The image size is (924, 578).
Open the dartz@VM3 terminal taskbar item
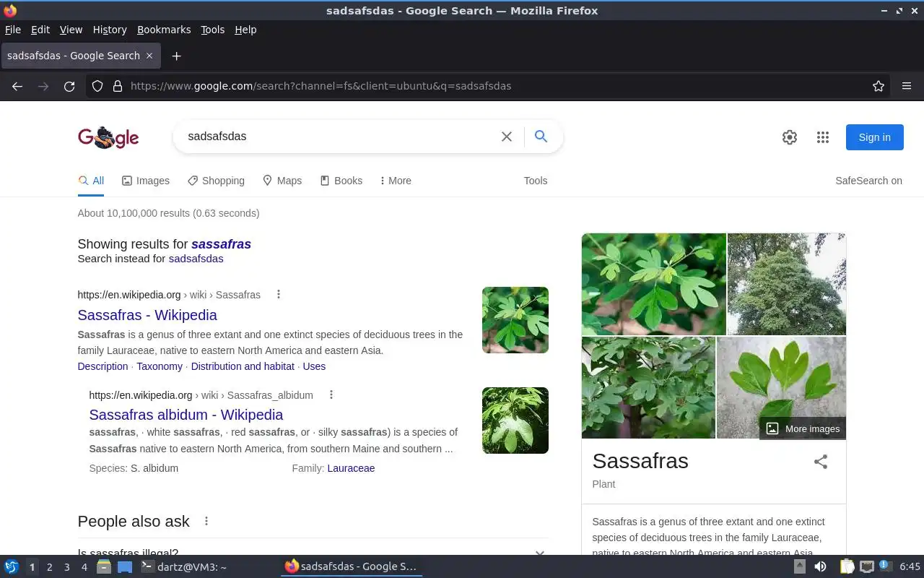coord(184,567)
